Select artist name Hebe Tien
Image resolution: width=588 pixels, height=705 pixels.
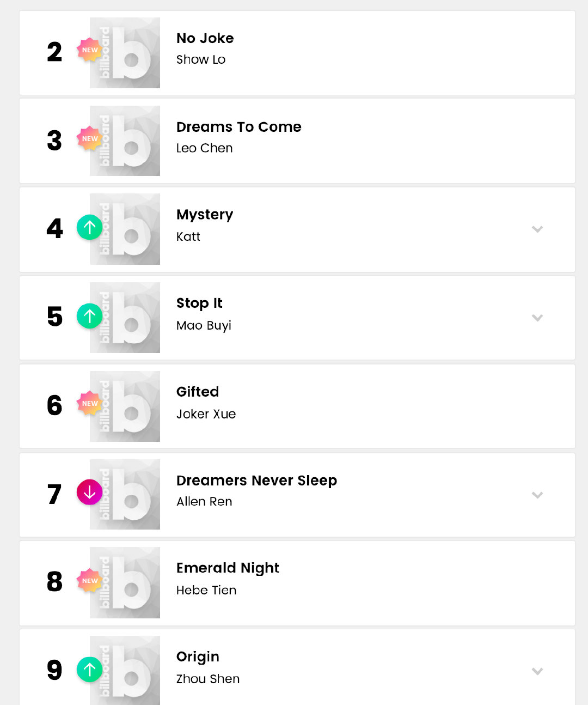206,590
